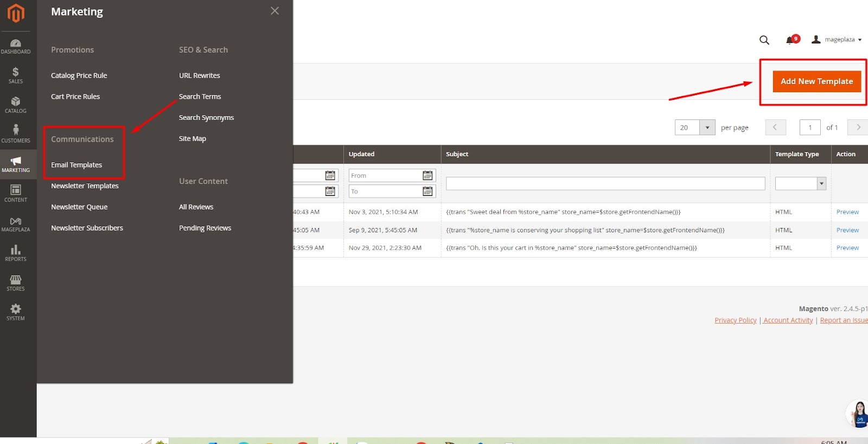868x444 pixels.
Task: Open the Catalog sidebar section
Action: click(x=16, y=105)
